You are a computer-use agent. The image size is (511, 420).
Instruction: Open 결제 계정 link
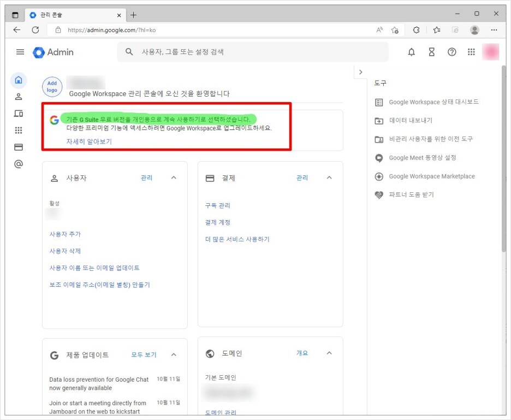[217, 222]
